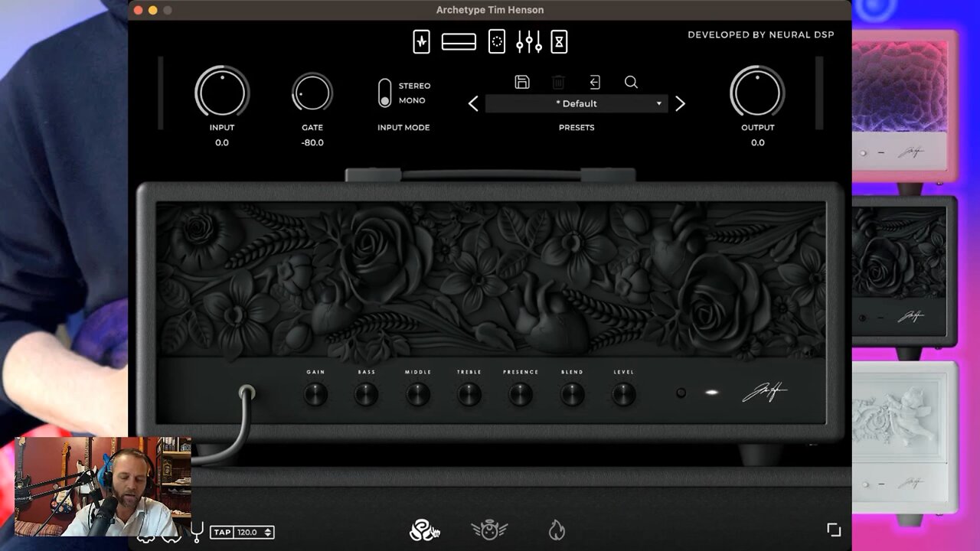This screenshot has width=980, height=551.
Task: Select the black rose amp thumbnail
Action: click(x=904, y=273)
